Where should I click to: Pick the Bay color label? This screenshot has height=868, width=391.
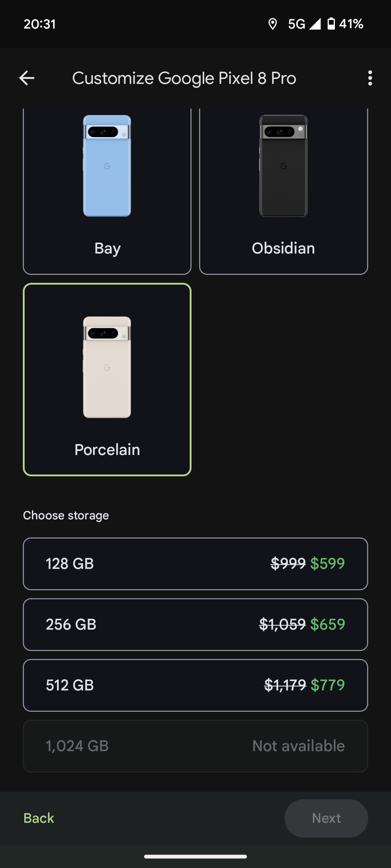108,248
